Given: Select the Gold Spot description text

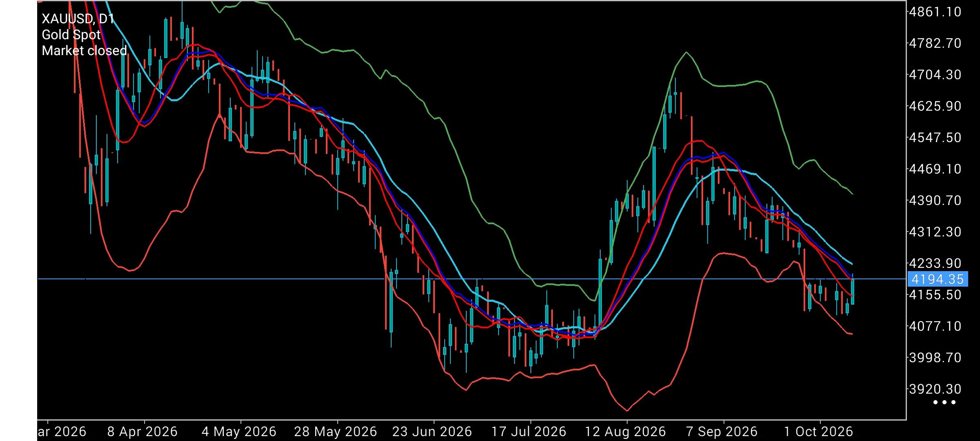Looking at the screenshot, I should pos(71,35).
